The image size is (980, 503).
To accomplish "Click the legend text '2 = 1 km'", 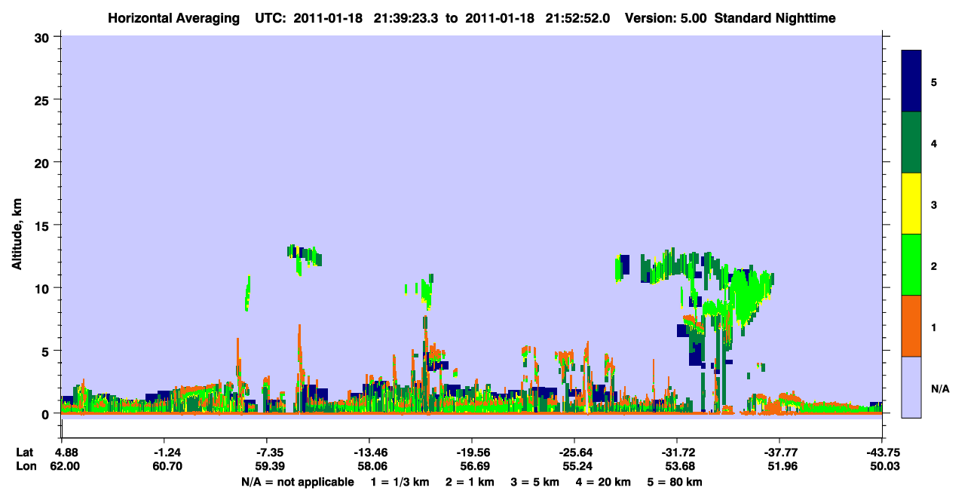I will click(470, 482).
